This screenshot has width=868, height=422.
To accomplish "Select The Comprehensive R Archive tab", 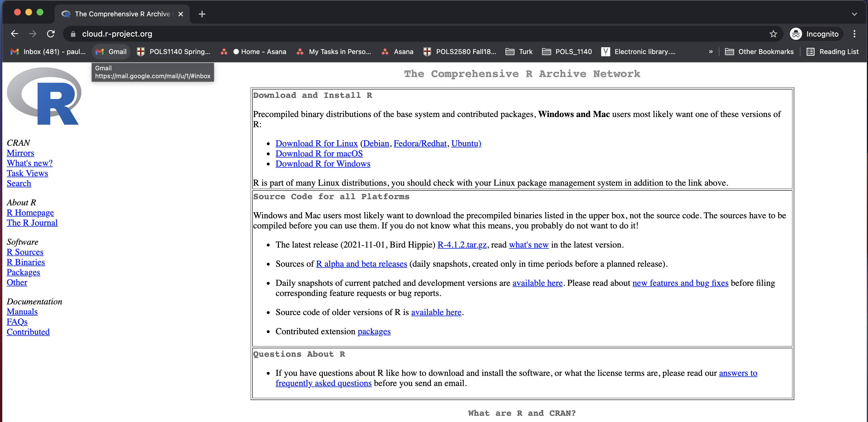I will [x=122, y=14].
